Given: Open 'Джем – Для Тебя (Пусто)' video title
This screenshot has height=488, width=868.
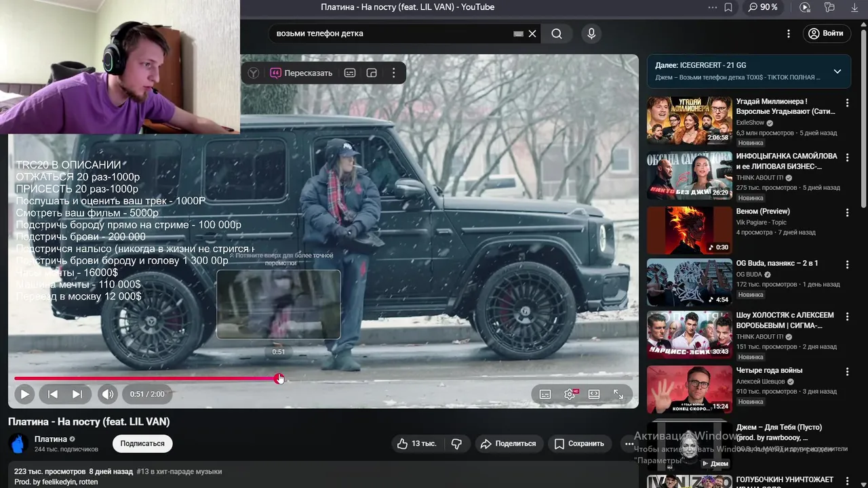Looking at the screenshot, I should pos(779,432).
